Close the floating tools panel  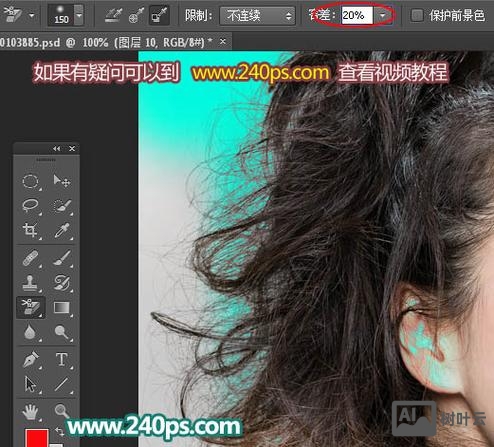[72, 149]
